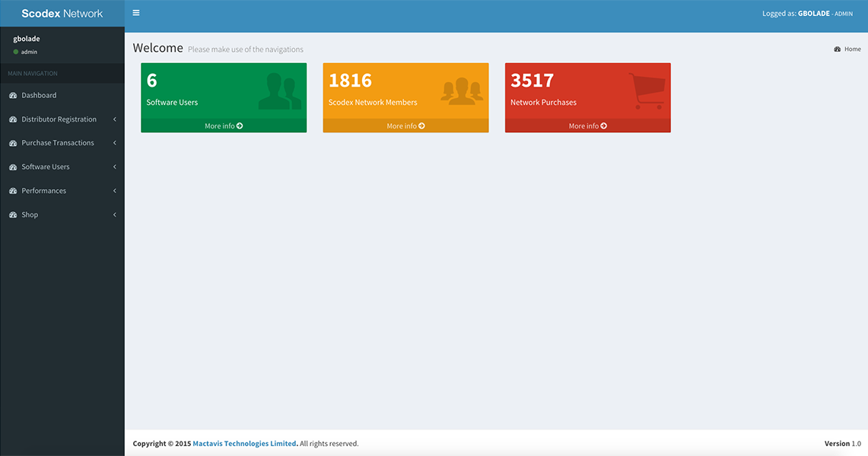Click the users icon on green card
This screenshot has width=868, height=456.
coord(279,91)
